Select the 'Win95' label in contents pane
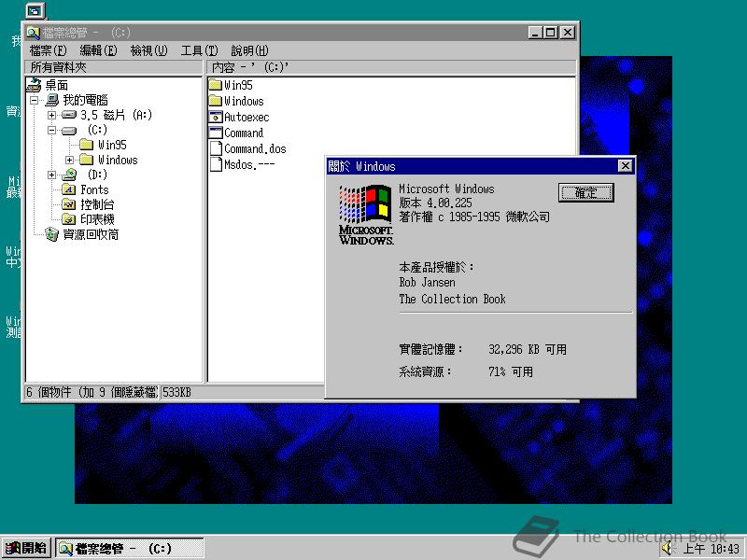 238,85
